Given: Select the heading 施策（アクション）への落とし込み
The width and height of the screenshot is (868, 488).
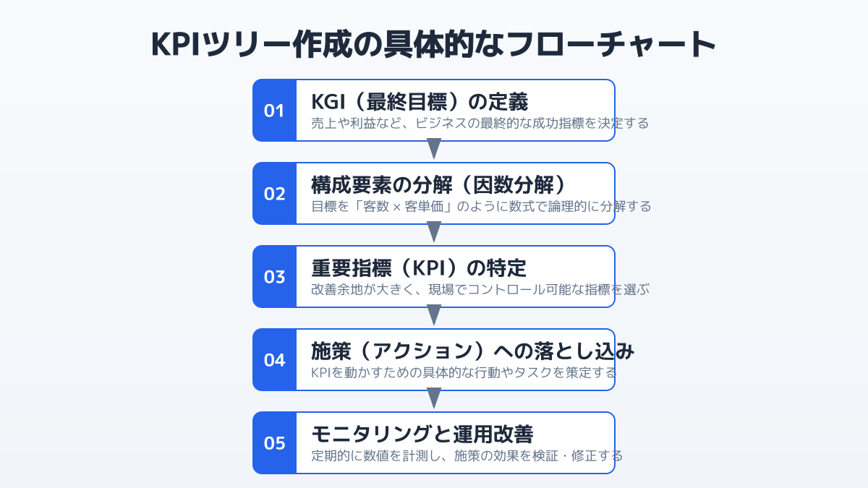Looking at the screenshot, I should (473, 351).
